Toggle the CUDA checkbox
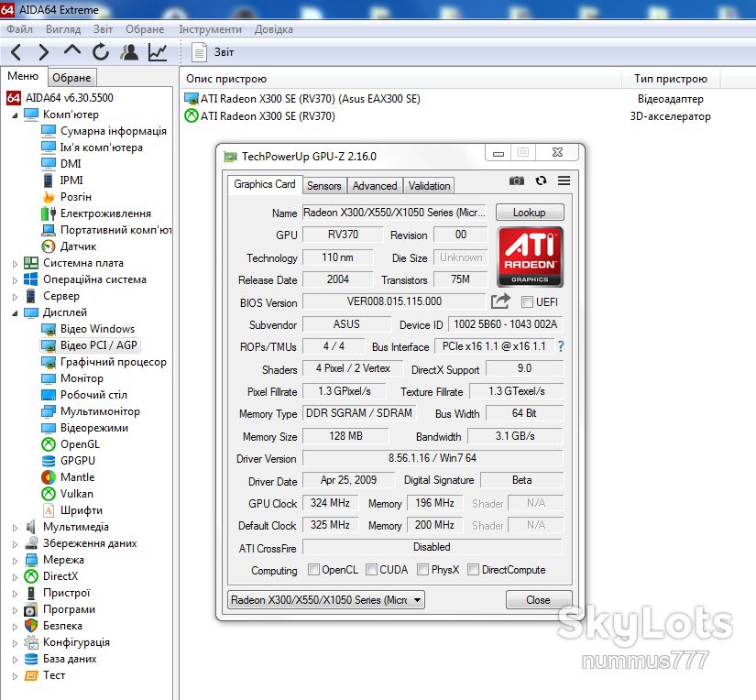Screen dimensions: 756x700 pos(371,569)
